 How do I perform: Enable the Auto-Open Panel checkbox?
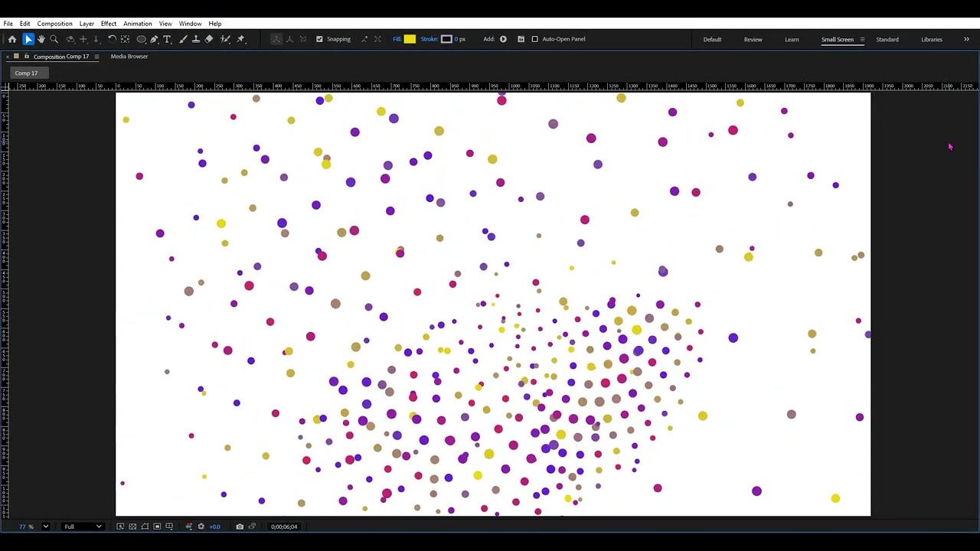(x=534, y=39)
